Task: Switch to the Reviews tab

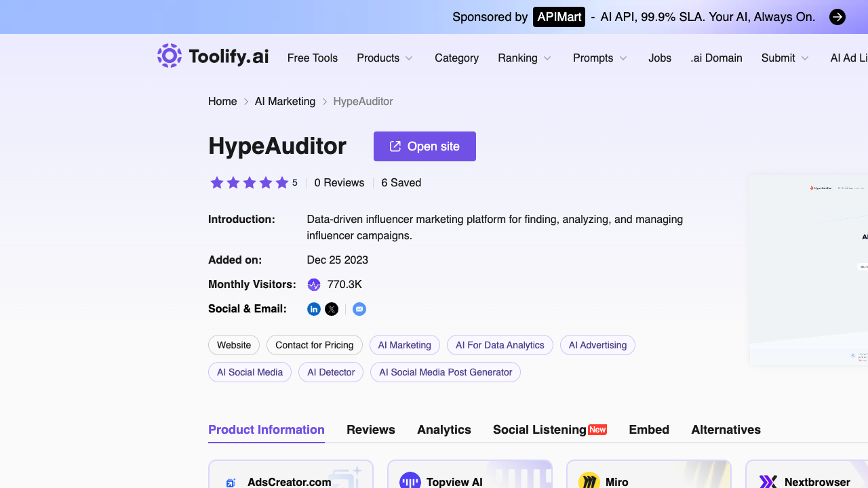Action: click(371, 430)
